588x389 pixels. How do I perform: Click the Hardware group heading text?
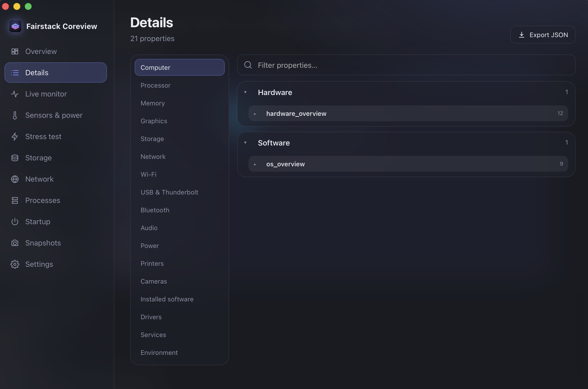[275, 92]
